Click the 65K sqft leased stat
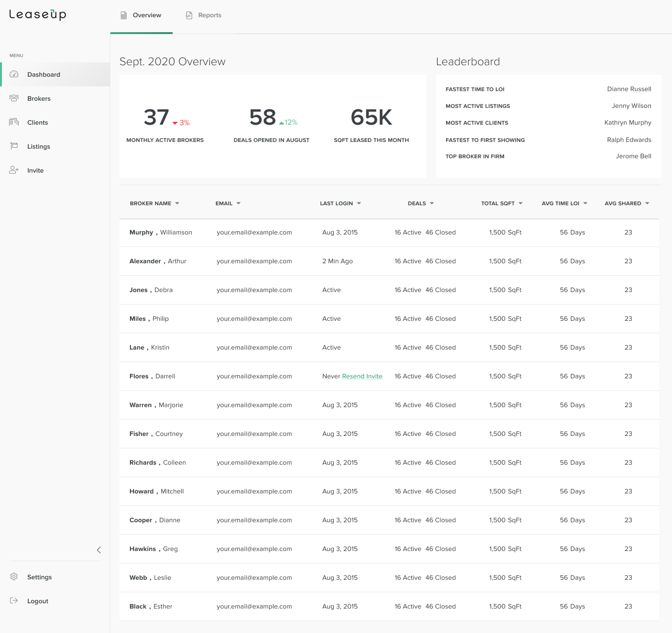 (371, 117)
